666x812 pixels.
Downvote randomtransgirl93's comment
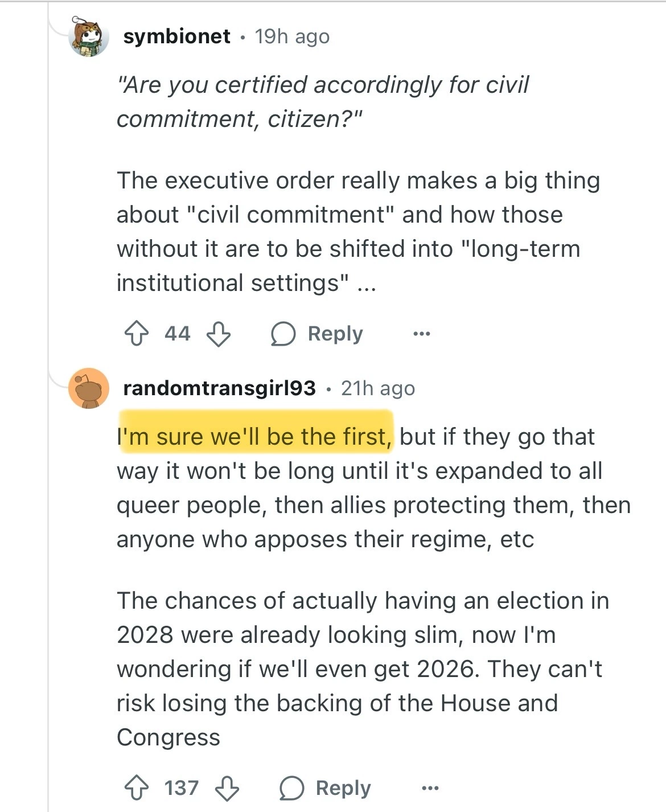click(x=227, y=789)
